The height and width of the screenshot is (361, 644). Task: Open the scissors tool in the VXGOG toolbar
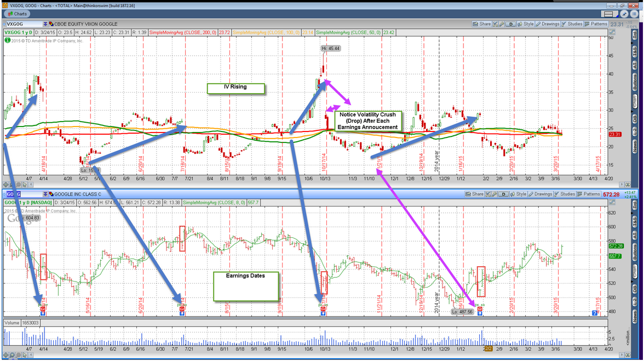tap(496, 24)
